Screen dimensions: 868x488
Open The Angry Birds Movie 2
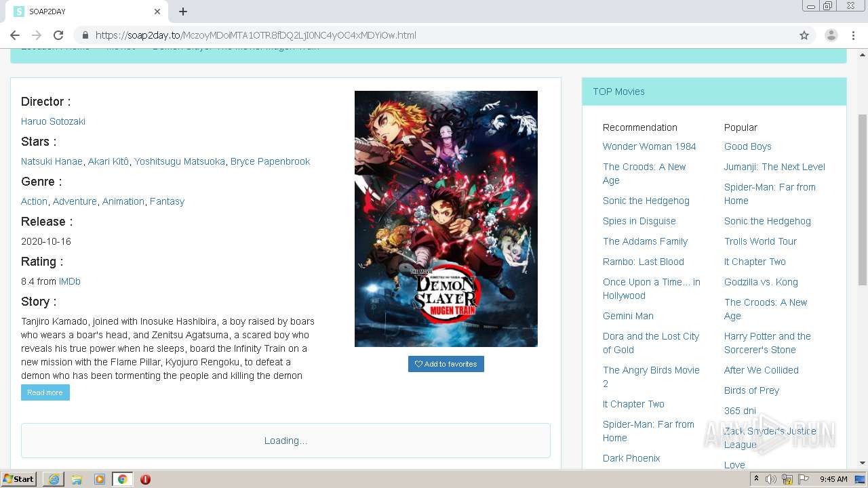[651, 377]
